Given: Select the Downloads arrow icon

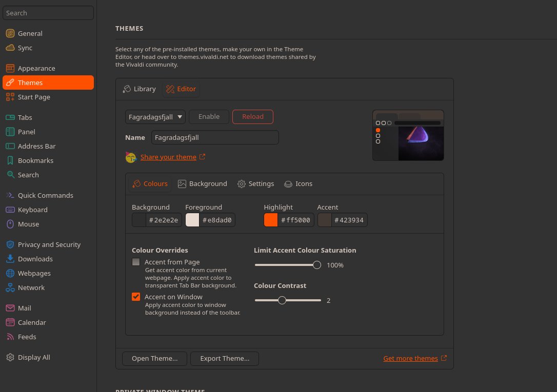Looking at the screenshot, I should tap(10, 259).
